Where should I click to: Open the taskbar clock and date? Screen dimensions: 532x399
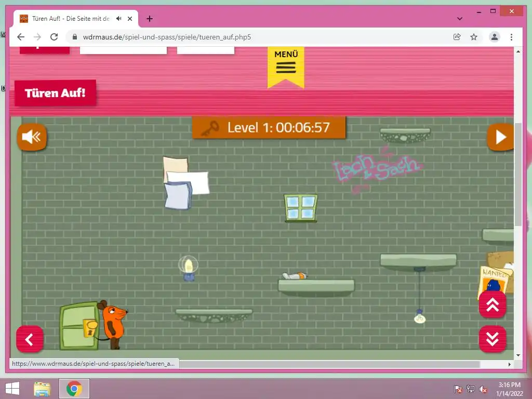(x=509, y=389)
